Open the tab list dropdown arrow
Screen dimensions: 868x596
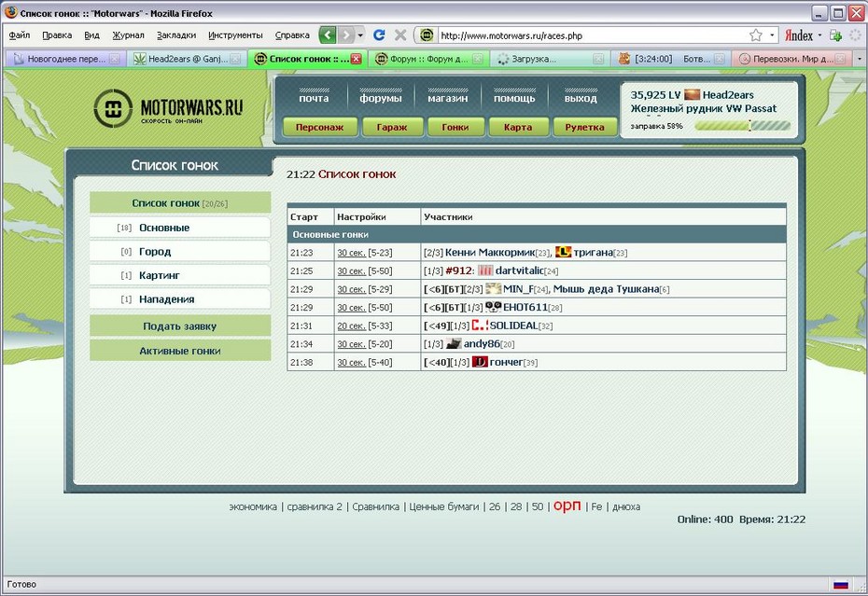[860, 59]
